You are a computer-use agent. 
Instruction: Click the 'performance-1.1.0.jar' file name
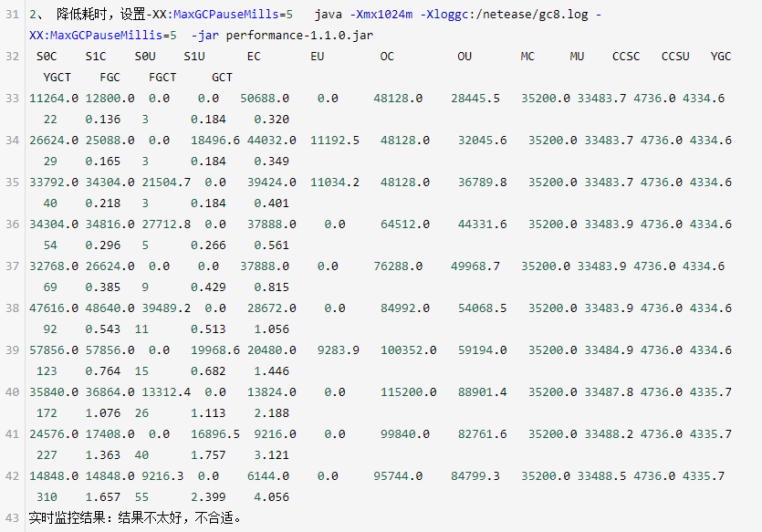[299, 36]
